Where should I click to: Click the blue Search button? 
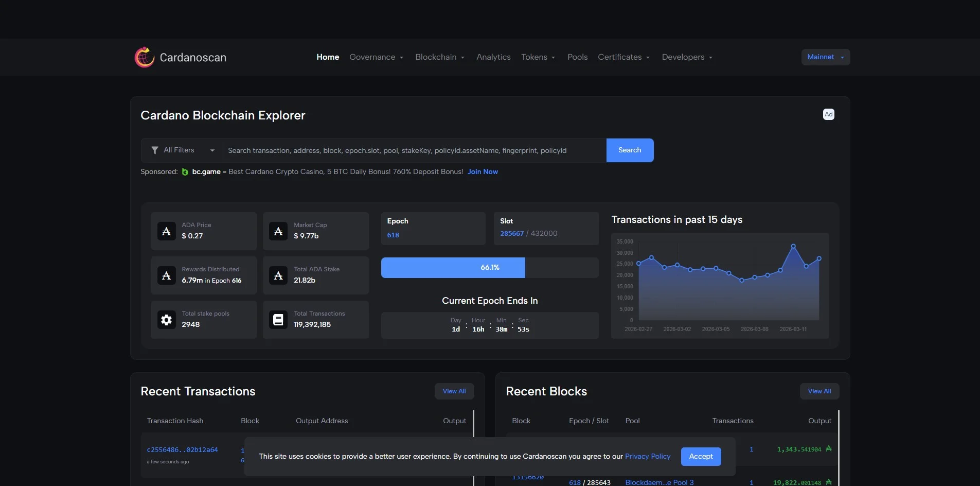pyautogui.click(x=630, y=150)
